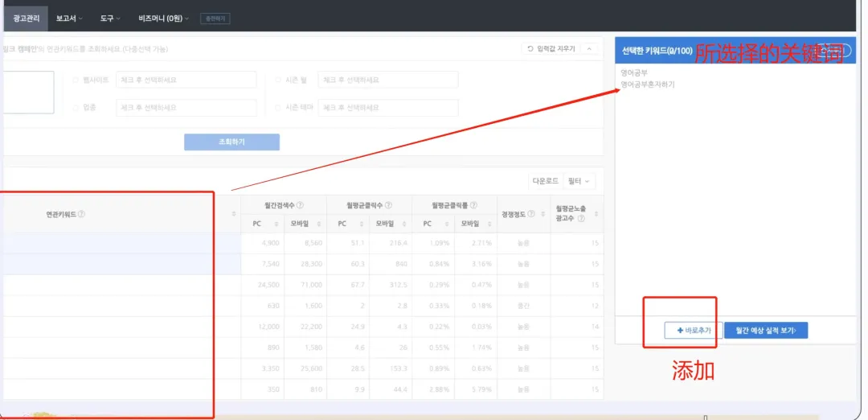The image size is (868, 420).
Task: Select the 업종 radio option
Action: pyautogui.click(x=76, y=108)
